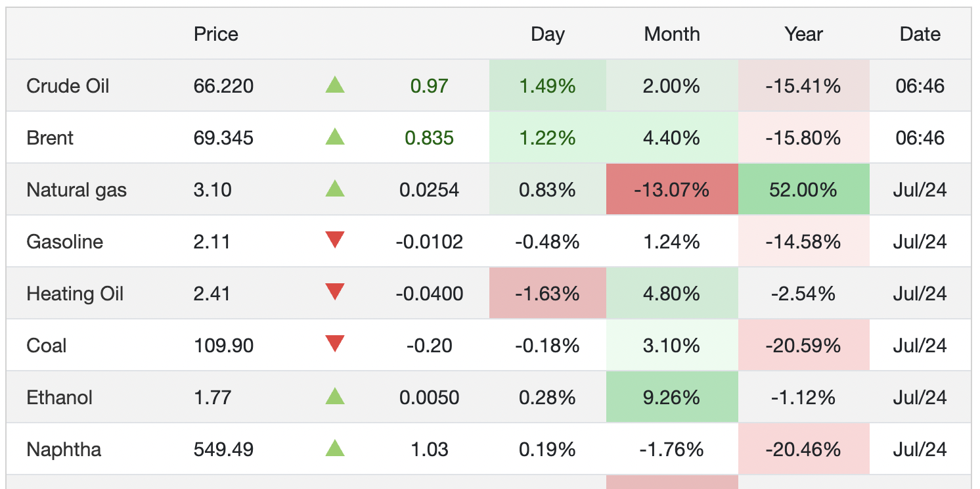
Task: Open the Naphtha commodity link
Action: click(x=64, y=450)
